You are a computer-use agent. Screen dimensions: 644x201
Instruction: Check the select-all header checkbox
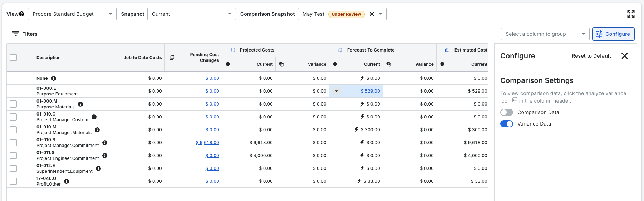pyautogui.click(x=13, y=58)
